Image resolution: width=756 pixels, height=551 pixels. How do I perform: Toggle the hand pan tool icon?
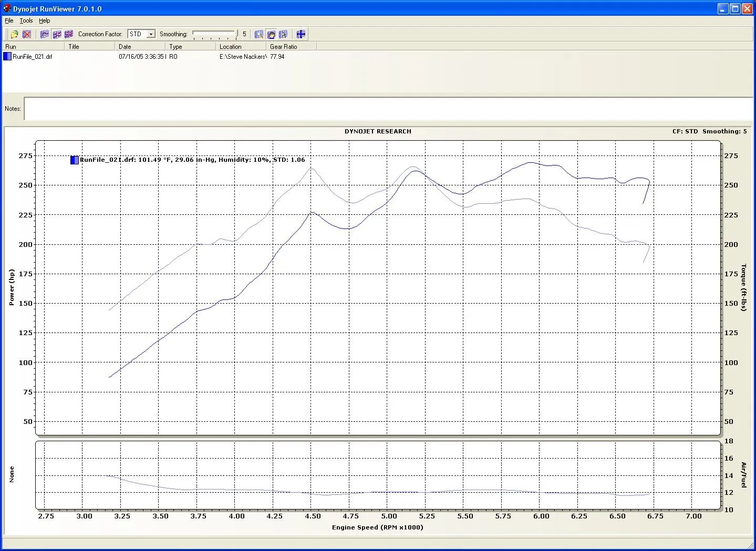point(271,34)
